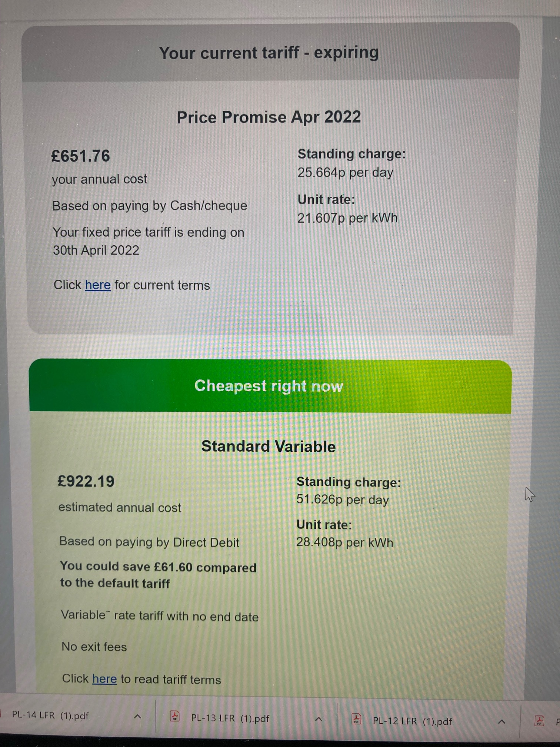Click the 'here' link for current terms

click(x=98, y=285)
